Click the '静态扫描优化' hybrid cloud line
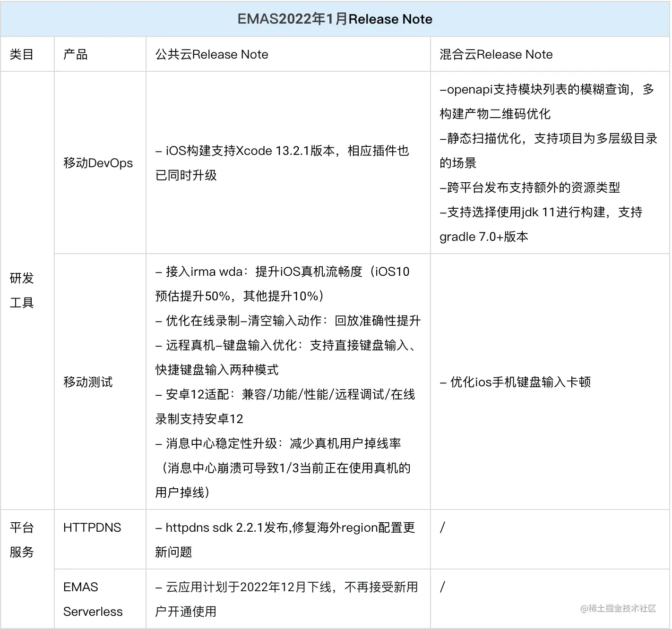This screenshot has width=672, height=629. [548, 151]
